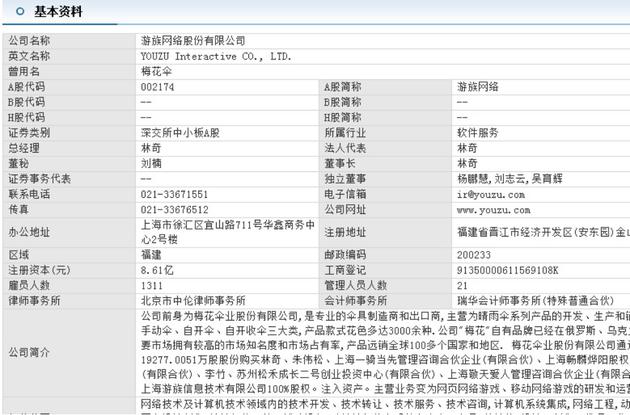Click the B股简称 label
The image size is (630, 415).
(x=343, y=102)
